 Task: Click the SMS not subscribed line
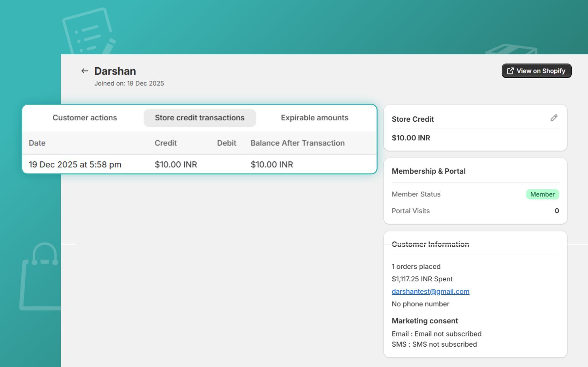pyautogui.click(x=434, y=344)
